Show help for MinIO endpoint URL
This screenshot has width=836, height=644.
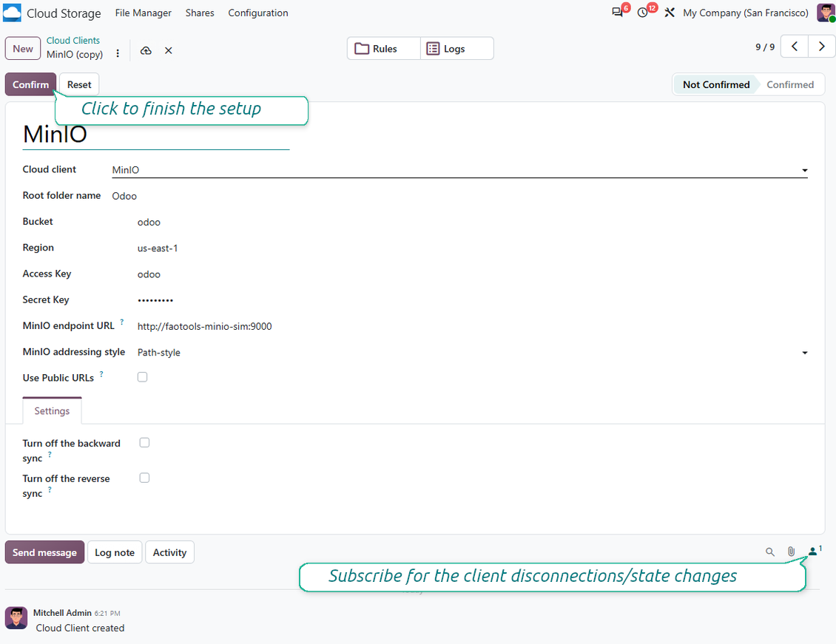pos(121,322)
